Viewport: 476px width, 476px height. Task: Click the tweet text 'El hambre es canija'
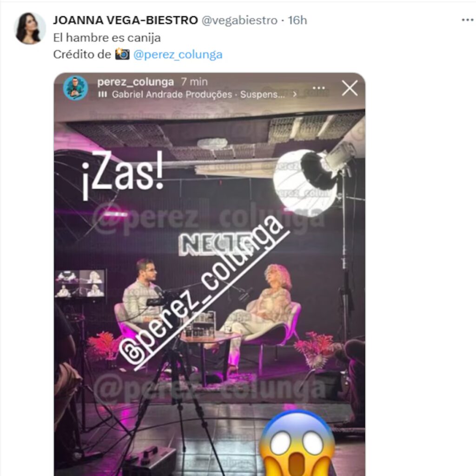pos(107,38)
